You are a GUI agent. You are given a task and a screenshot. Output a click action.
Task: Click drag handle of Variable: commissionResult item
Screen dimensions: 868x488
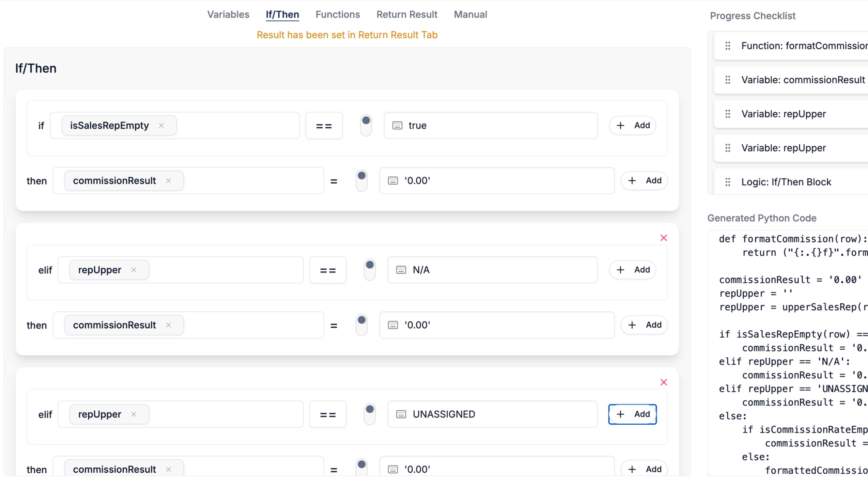pyautogui.click(x=727, y=80)
